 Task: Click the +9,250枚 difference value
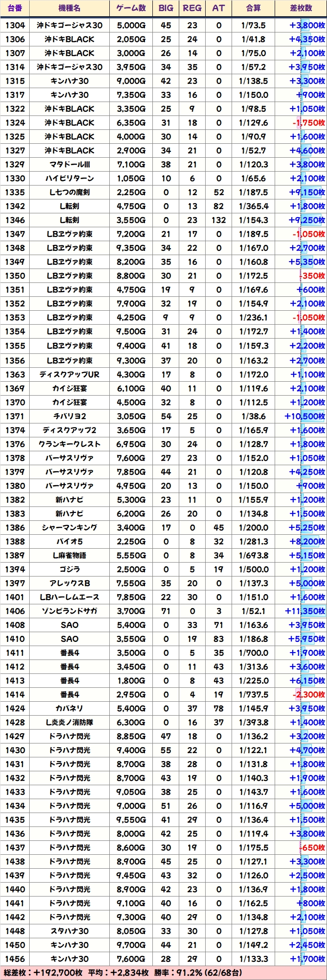coord(307,220)
